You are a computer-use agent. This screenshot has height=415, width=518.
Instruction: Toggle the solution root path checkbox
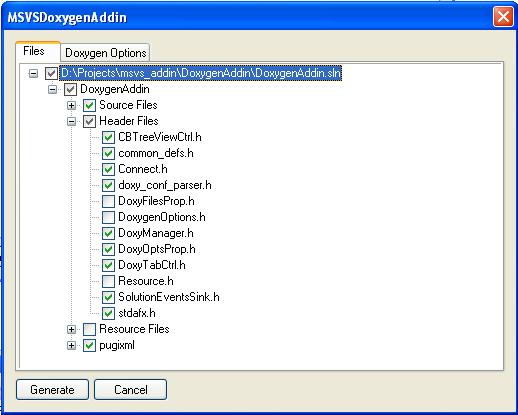pos(51,73)
